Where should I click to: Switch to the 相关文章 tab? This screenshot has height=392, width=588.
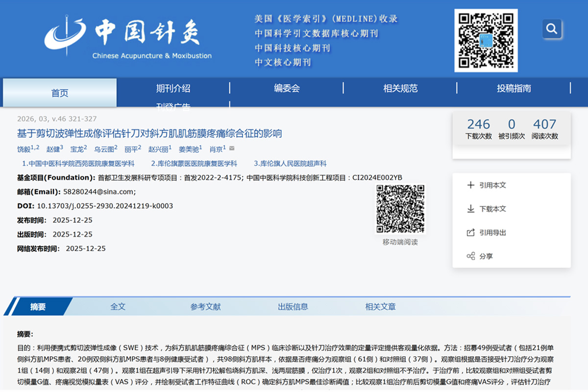381,307
